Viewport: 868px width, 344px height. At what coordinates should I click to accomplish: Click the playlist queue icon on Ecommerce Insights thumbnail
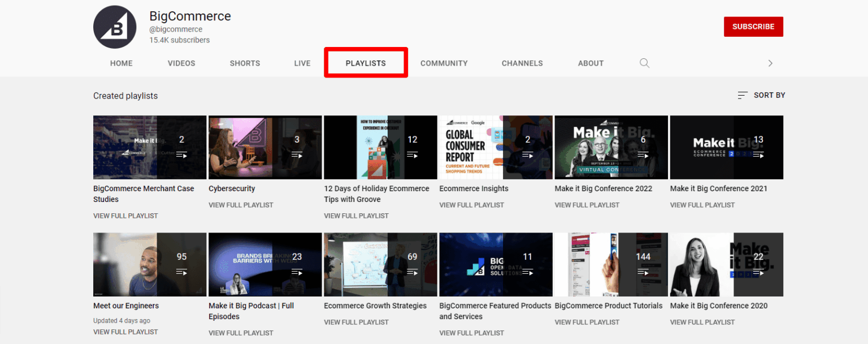[x=527, y=154]
